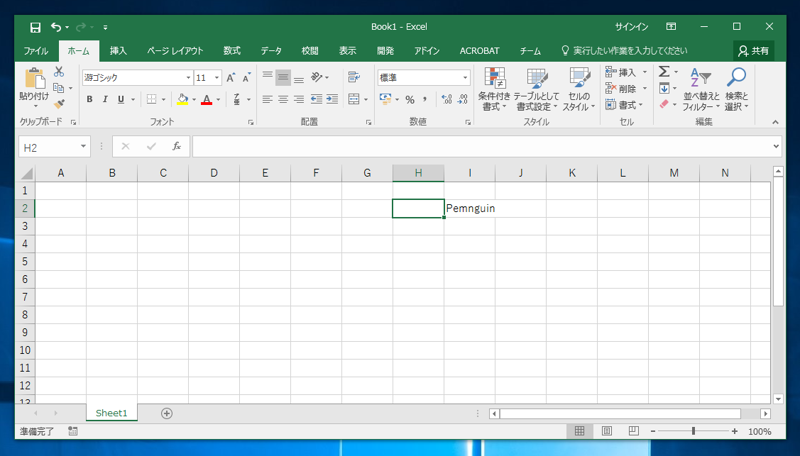The width and height of the screenshot is (800, 456).
Task: Switch to Page Layout view in the status bar
Action: tap(607, 431)
